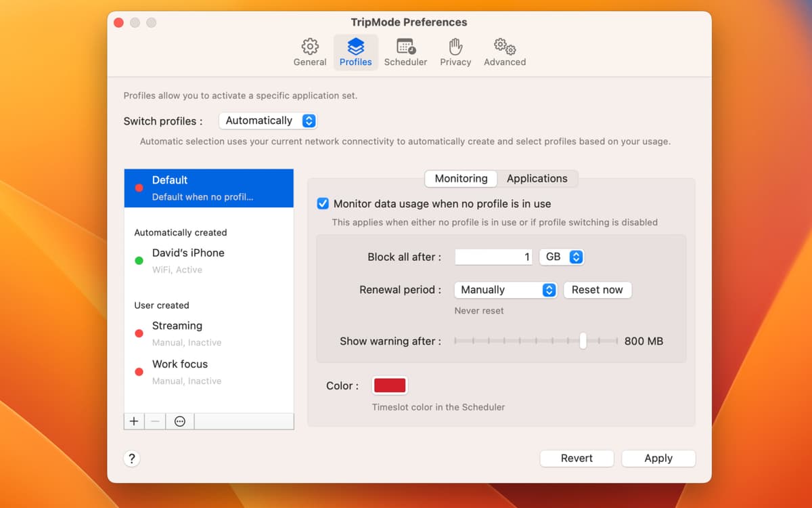Click the Apply button
Screen dimensions: 812x508
[x=658, y=459]
